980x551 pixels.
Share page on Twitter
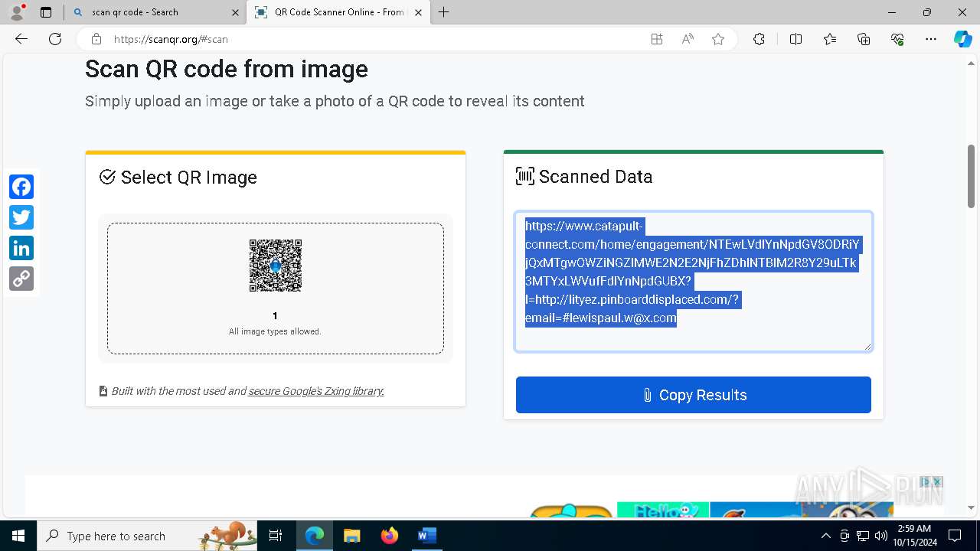pyautogui.click(x=21, y=217)
